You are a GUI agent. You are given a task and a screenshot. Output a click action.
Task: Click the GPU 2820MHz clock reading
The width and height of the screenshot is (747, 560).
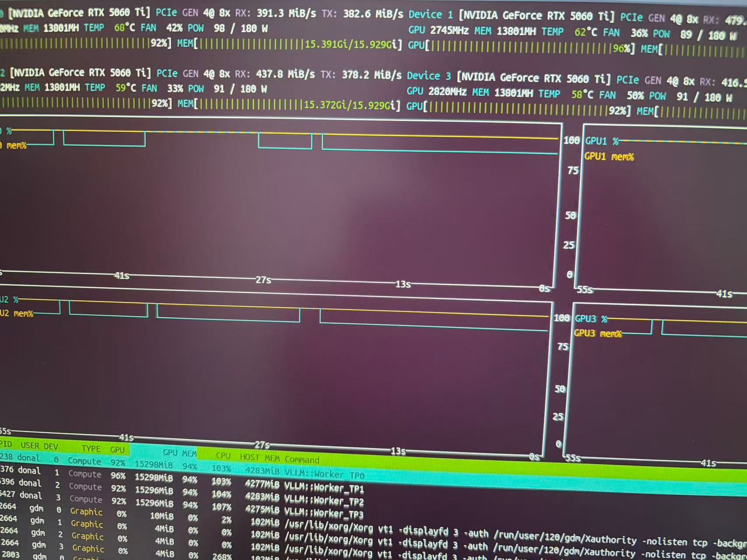click(x=437, y=91)
